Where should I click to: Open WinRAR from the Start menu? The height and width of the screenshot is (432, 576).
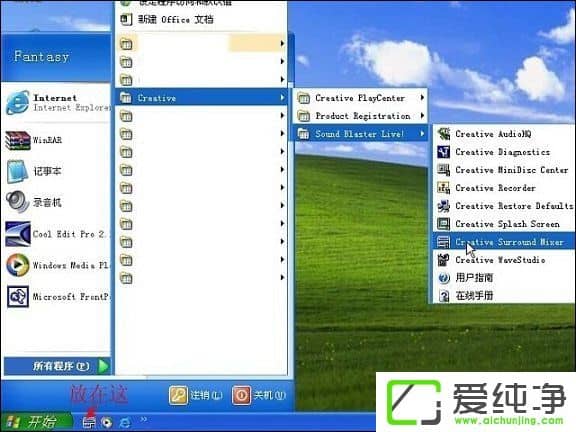point(56,140)
